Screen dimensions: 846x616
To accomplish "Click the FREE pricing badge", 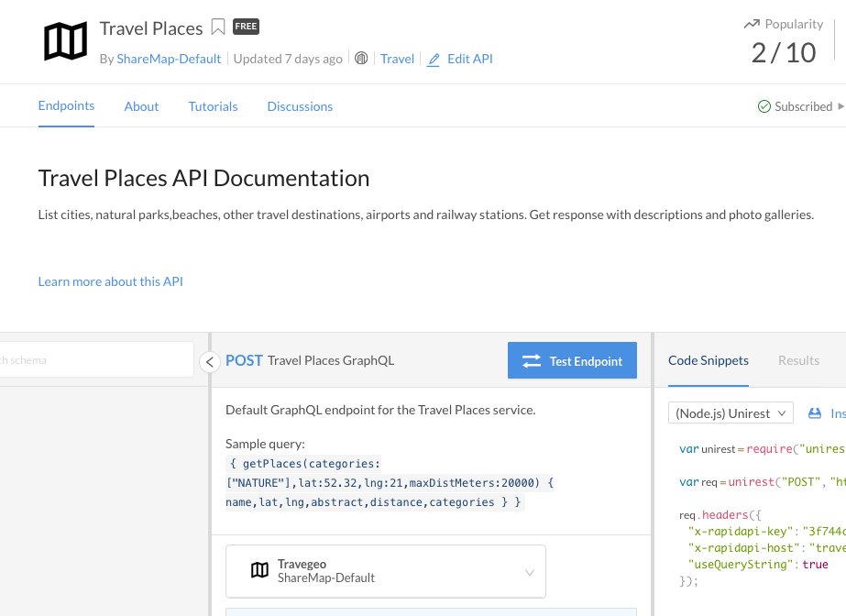I will click(x=246, y=27).
